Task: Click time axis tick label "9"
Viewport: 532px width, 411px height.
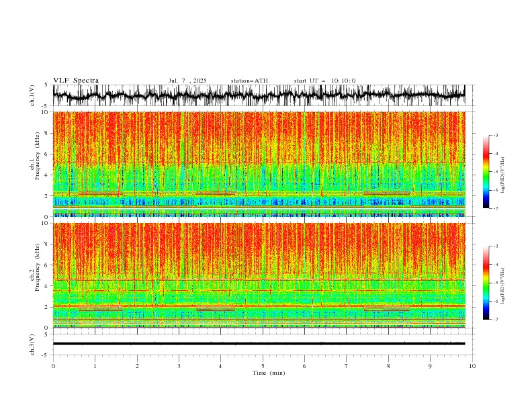Action: (430, 366)
